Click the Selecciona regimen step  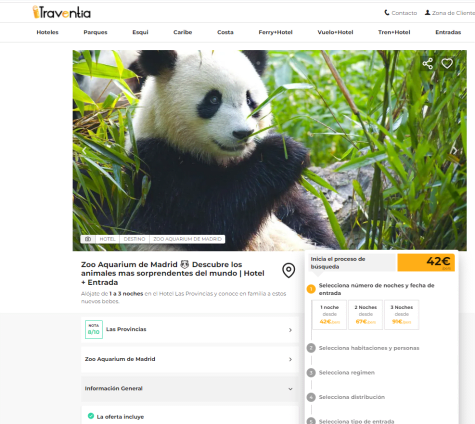coord(347,373)
